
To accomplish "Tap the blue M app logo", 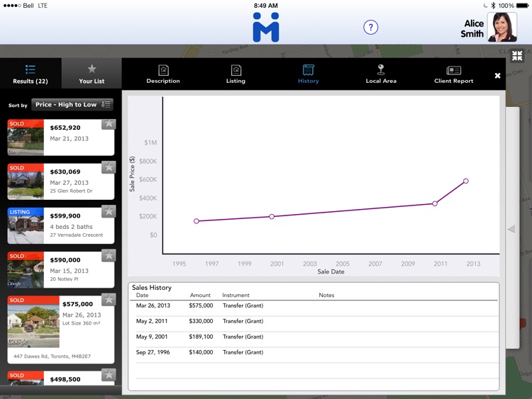I will pos(266,27).
